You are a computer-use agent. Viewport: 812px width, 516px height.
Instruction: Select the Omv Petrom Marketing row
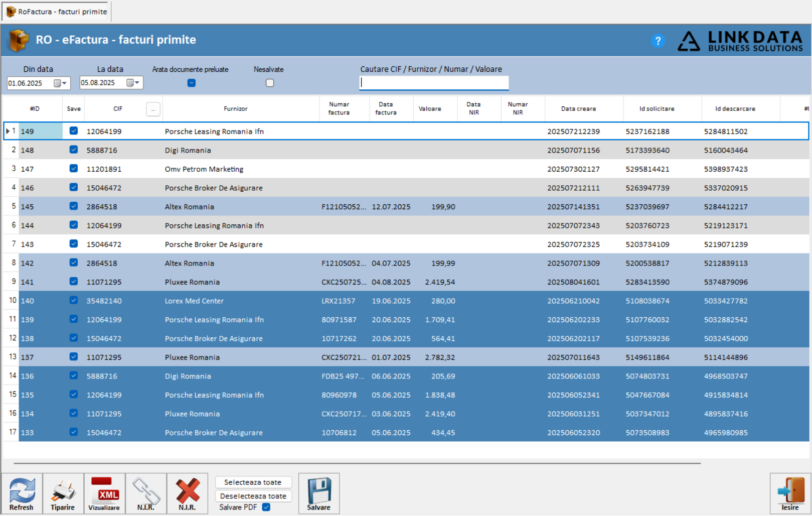[x=406, y=169]
